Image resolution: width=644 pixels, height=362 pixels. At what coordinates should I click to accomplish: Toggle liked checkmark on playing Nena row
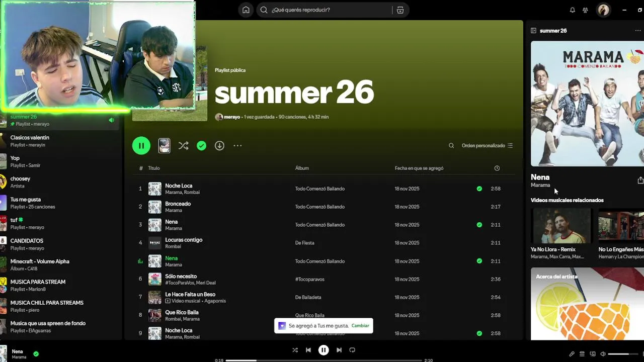(x=479, y=261)
